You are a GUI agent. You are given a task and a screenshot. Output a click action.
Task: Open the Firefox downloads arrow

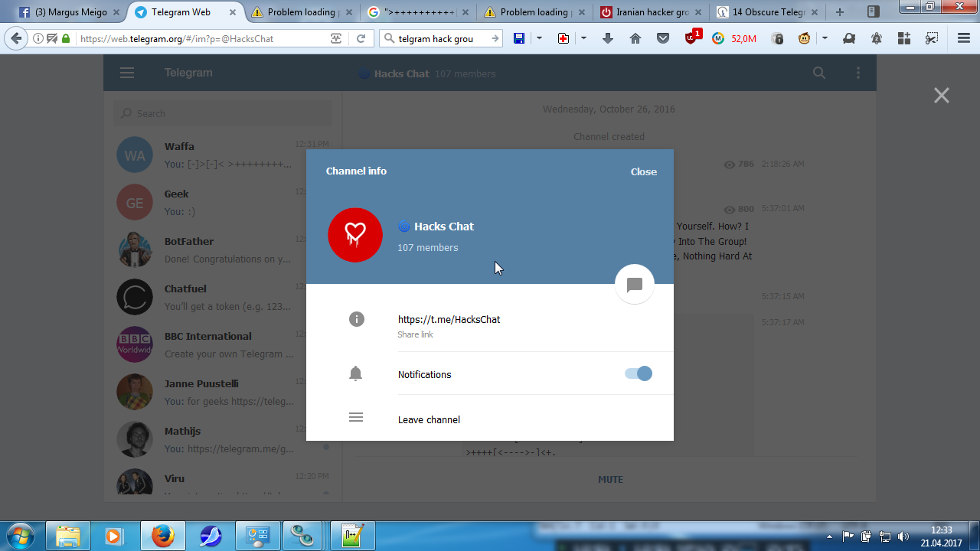click(608, 38)
